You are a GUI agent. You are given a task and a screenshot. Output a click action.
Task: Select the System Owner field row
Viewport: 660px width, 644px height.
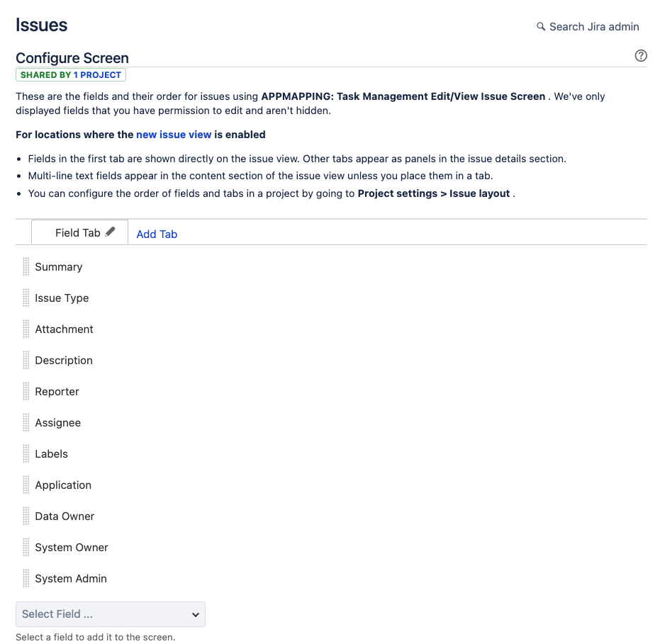tap(71, 547)
